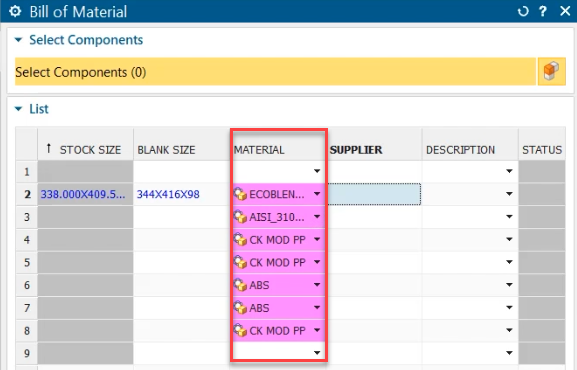
Task: Click CK MOD PP text in row 4
Action: click(x=277, y=240)
